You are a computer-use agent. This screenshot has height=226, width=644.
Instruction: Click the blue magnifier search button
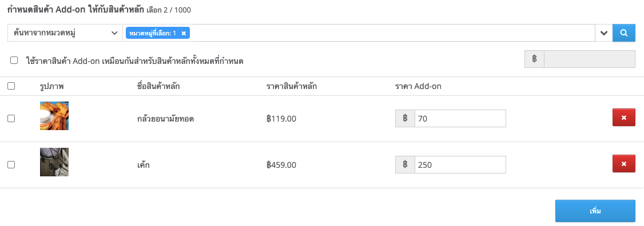(624, 33)
